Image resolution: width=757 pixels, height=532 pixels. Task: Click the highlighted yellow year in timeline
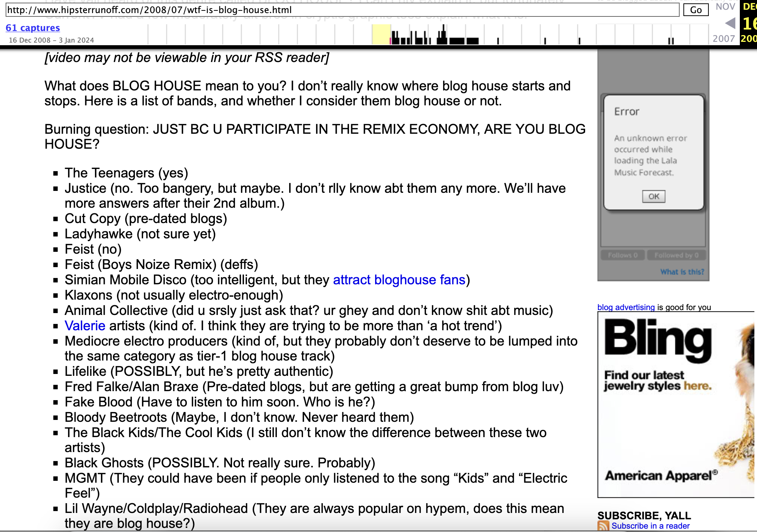click(381, 34)
